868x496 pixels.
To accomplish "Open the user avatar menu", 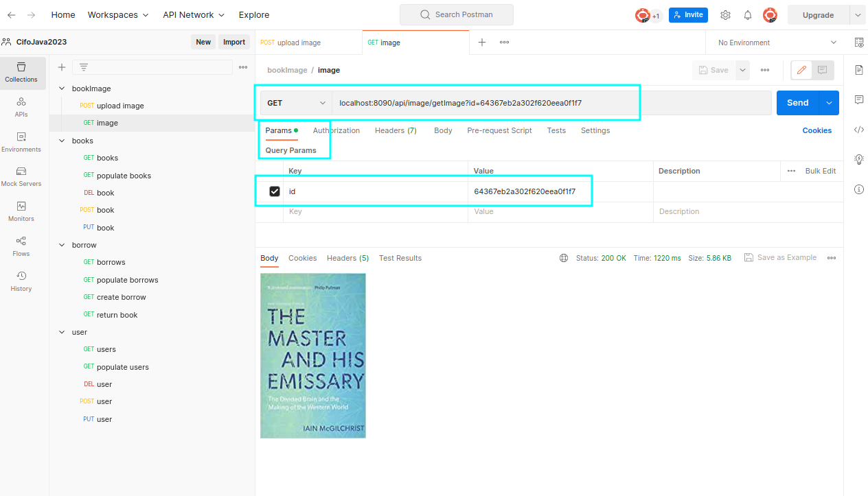I will 770,14.
